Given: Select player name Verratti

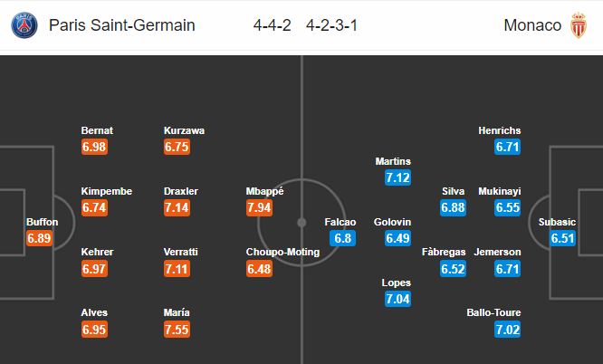Looking at the screenshot, I should coord(181,252).
